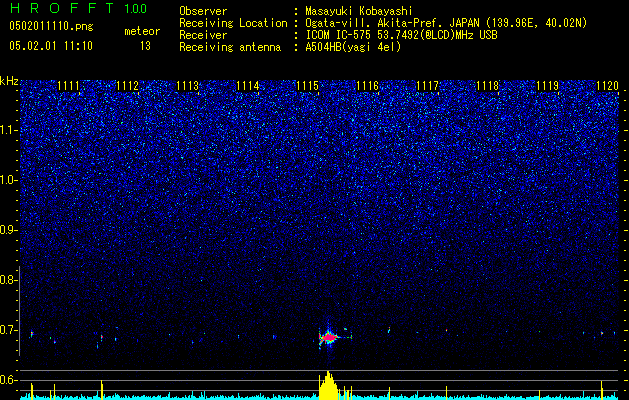Click the date stamp 05.02.01 11:10

[51, 46]
